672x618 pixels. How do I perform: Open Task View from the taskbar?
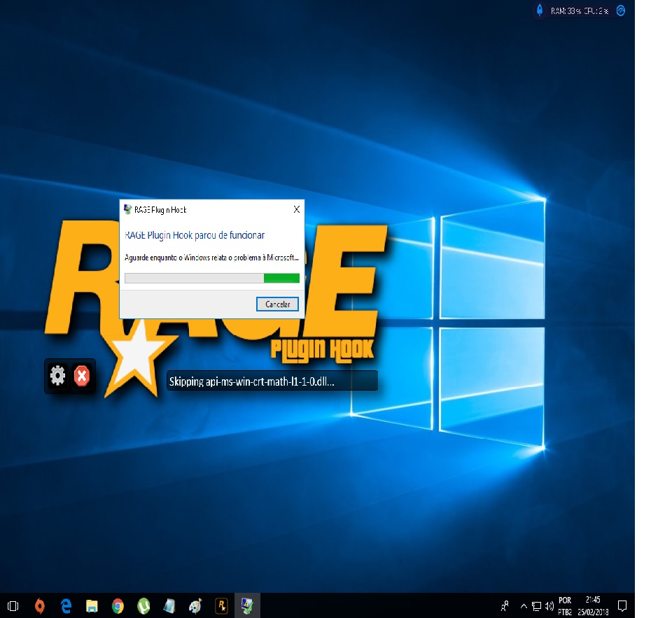click(x=13, y=605)
